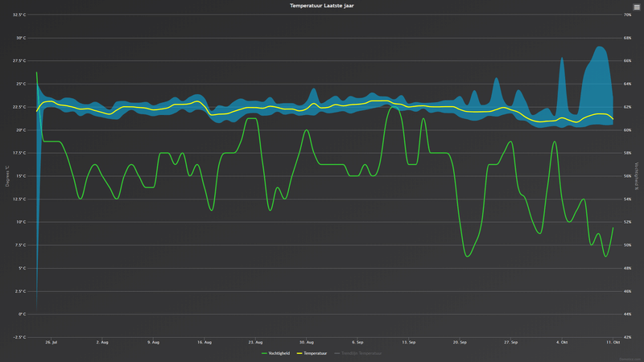This screenshot has width=644, height=362.
Task: Click the −2.5° C temperature axis label
Action: click(19, 337)
